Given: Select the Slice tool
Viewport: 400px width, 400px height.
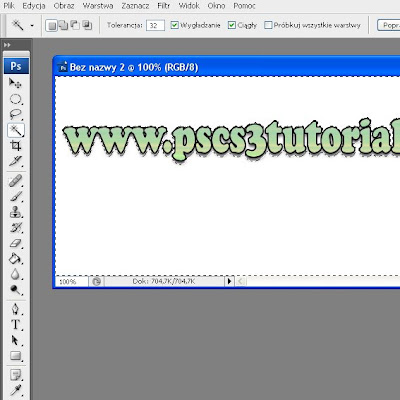Looking at the screenshot, I should click(x=15, y=161).
